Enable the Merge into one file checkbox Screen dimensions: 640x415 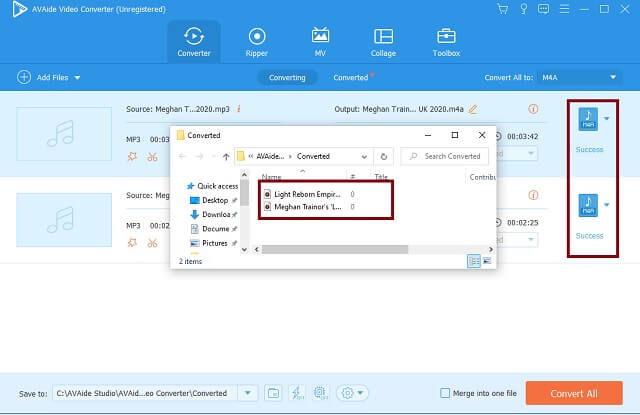(445, 393)
